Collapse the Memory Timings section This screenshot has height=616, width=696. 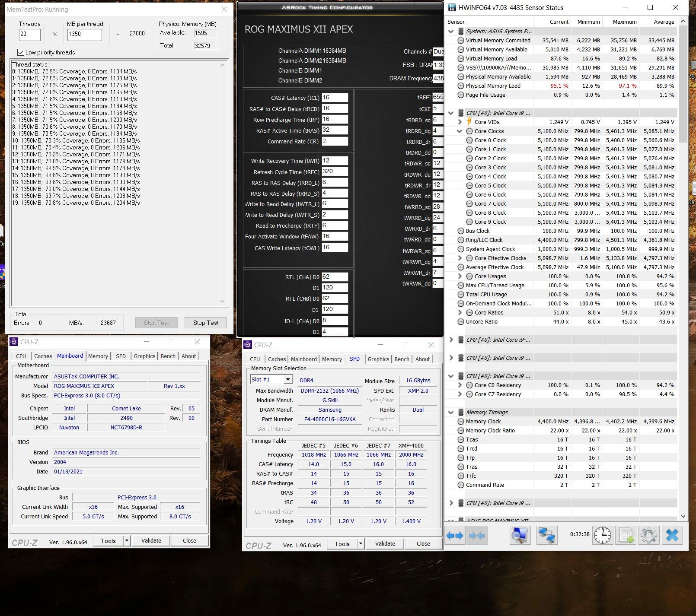click(451, 412)
